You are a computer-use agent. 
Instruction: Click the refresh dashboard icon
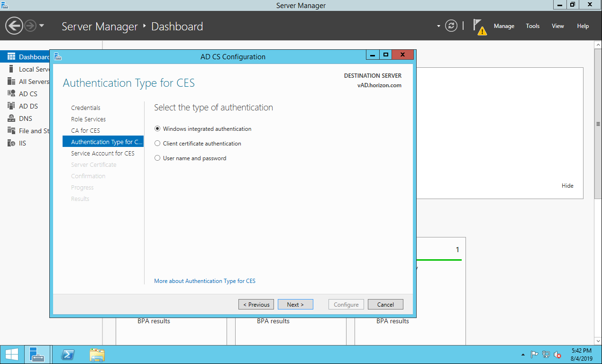(x=451, y=26)
